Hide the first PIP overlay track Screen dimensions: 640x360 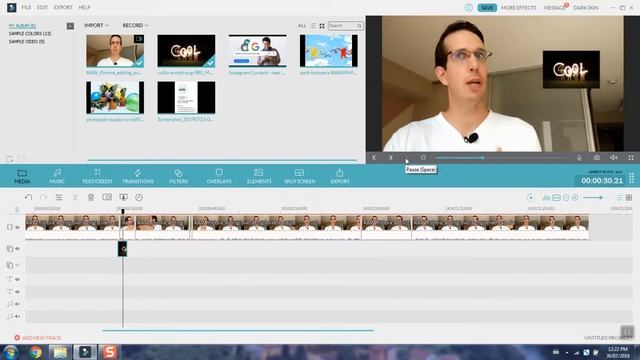tap(18, 249)
